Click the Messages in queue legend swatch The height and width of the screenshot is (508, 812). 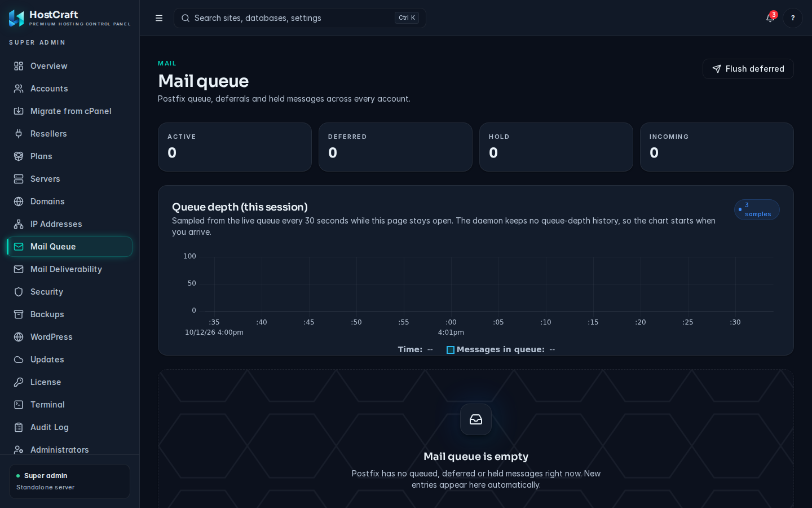point(451,350)
